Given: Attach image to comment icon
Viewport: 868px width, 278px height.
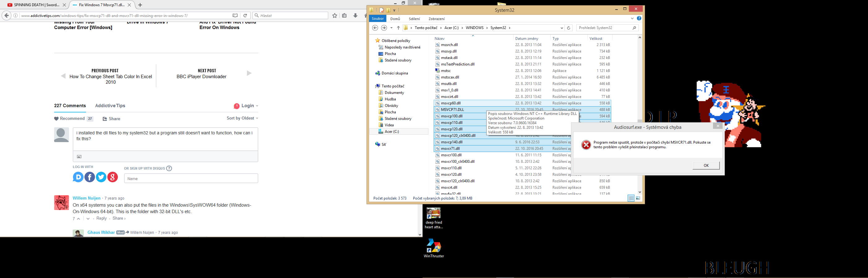Looking at the screenshot, I should 79,157.
